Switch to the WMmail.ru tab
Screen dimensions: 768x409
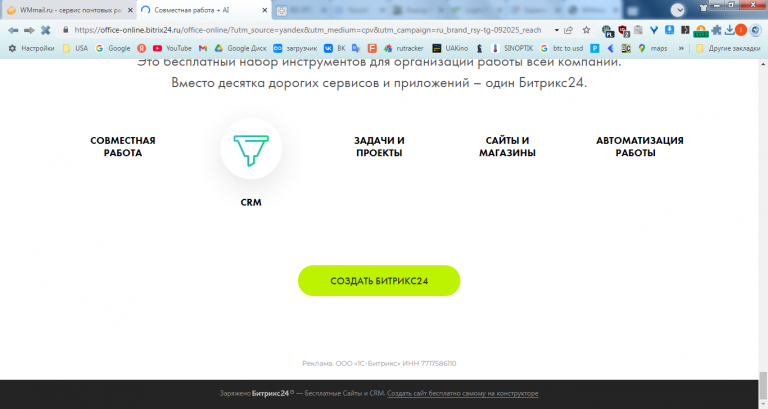click(69, 10)
